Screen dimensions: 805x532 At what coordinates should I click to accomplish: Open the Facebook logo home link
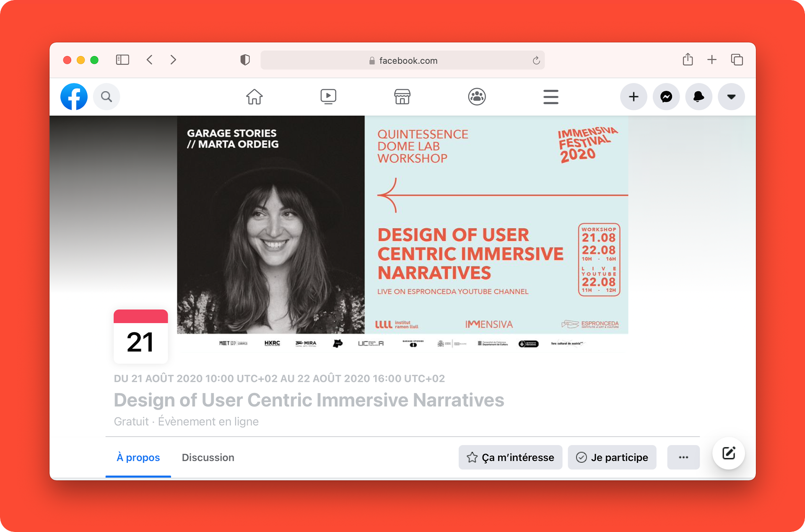point(74,97)
